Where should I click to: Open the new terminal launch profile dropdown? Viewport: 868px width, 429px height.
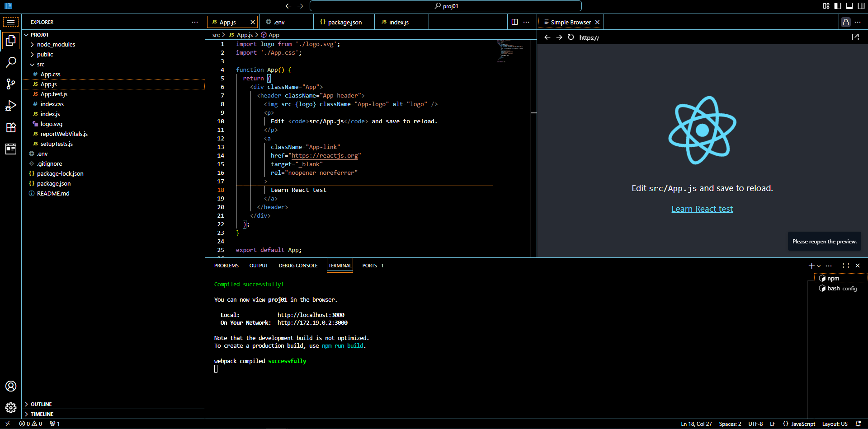tap(819, 266)
